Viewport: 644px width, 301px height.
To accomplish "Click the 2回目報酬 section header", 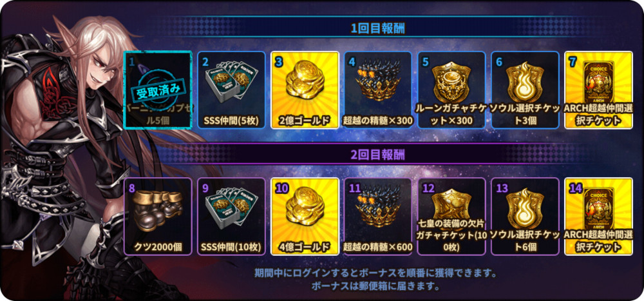I will pos(378,155).
